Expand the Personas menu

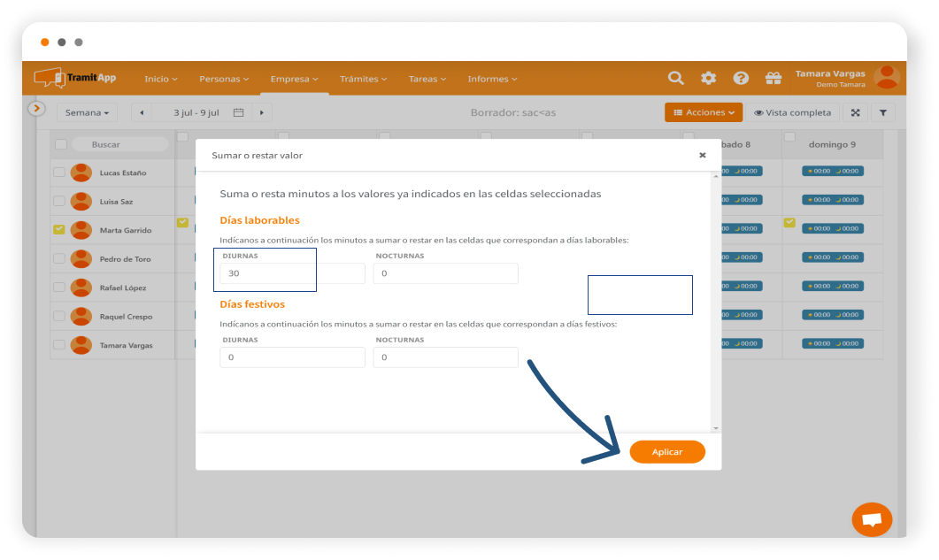tap(223, 79)
